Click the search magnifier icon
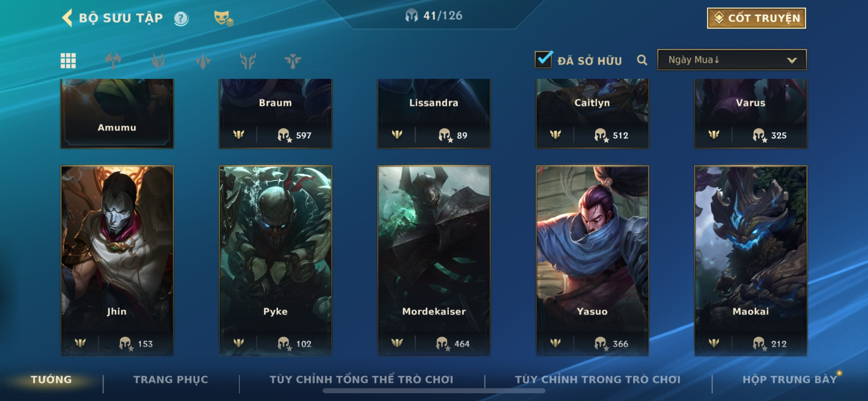Viewport: 868px width, 401px height. (642, 60)
